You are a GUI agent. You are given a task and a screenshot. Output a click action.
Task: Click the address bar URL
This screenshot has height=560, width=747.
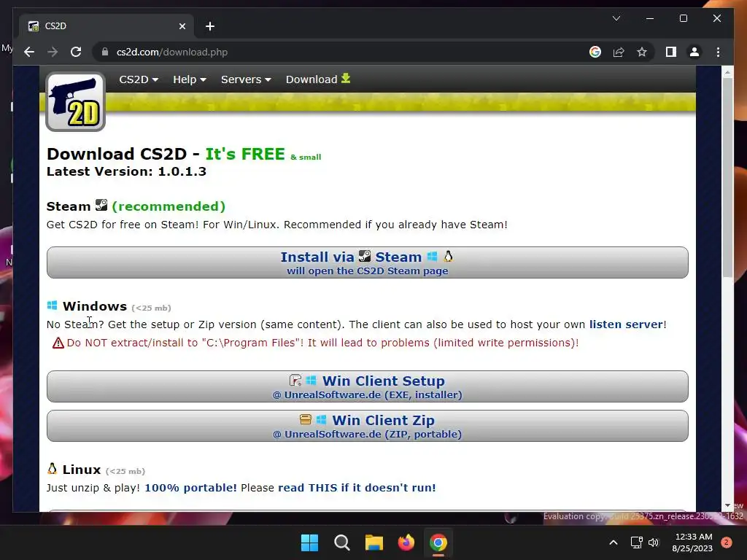pos(172,52)
